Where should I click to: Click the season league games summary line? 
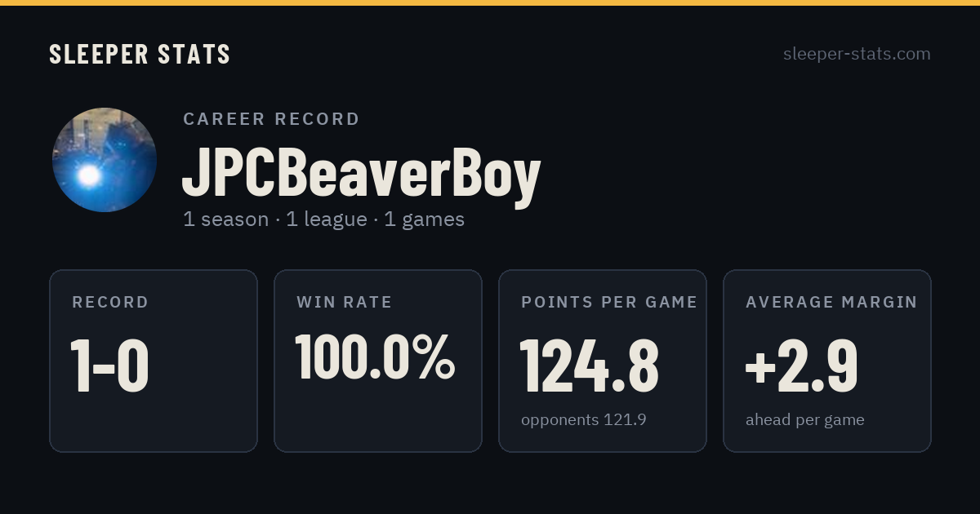click(x=323, y=219)
